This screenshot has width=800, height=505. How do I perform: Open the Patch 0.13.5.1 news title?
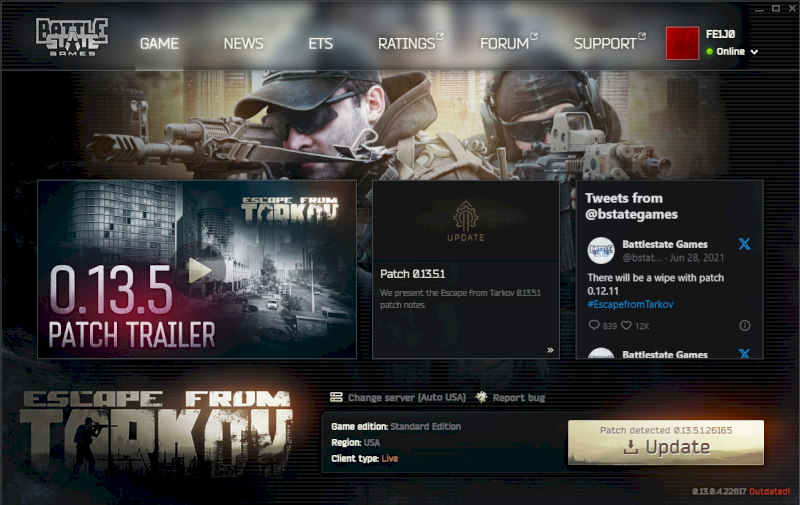coord(412,274)
